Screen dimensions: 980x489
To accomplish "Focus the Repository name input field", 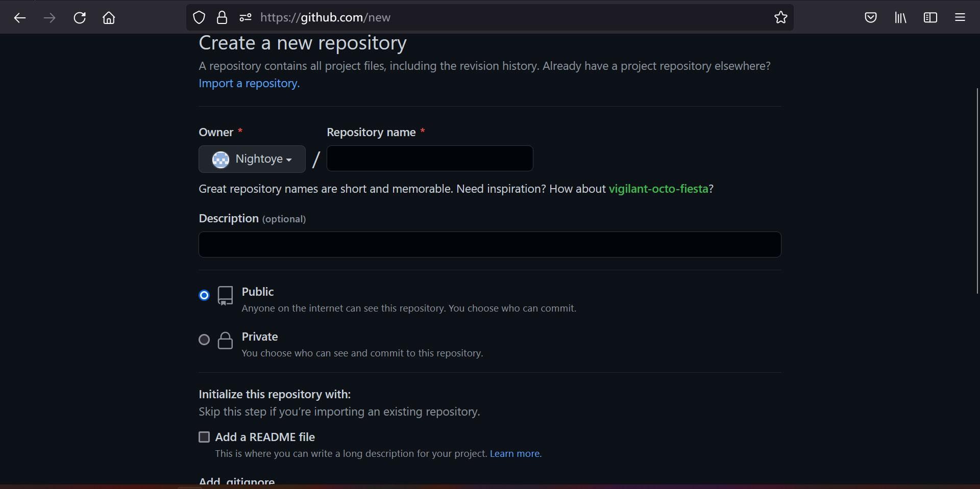I will pyautogui.click(x=429, y=159).
